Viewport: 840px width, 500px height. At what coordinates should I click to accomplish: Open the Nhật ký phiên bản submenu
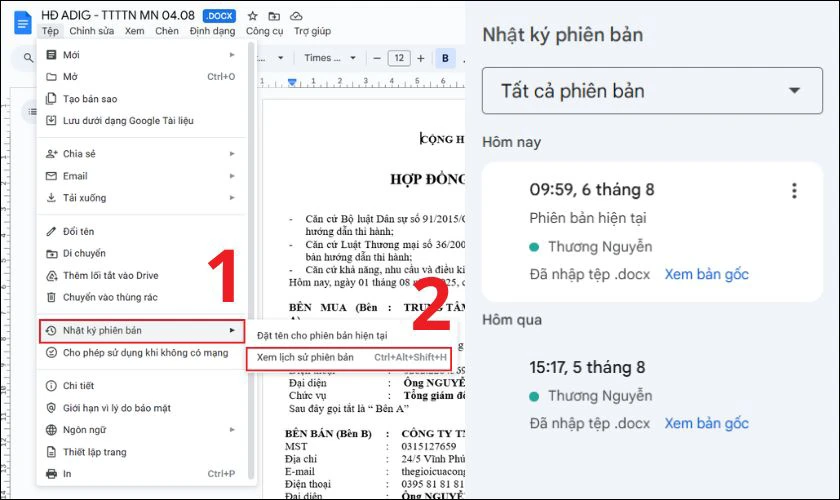tap(141, 331)
